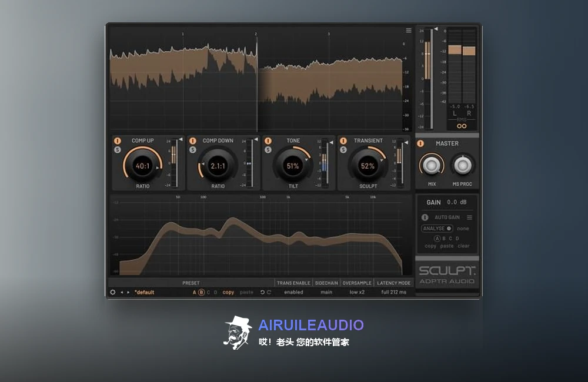
Task: Toggle the Comp Up power button
Action: [x=118, y=141]
